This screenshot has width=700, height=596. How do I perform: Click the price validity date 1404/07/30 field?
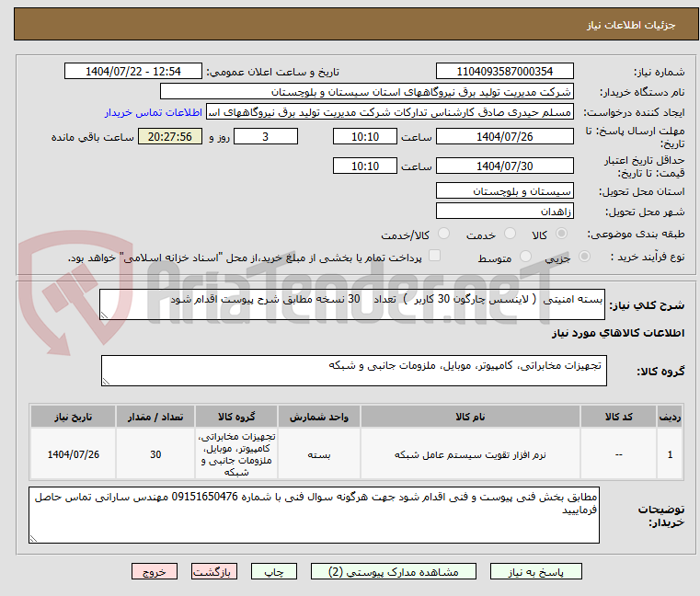(x=504, y=166)
